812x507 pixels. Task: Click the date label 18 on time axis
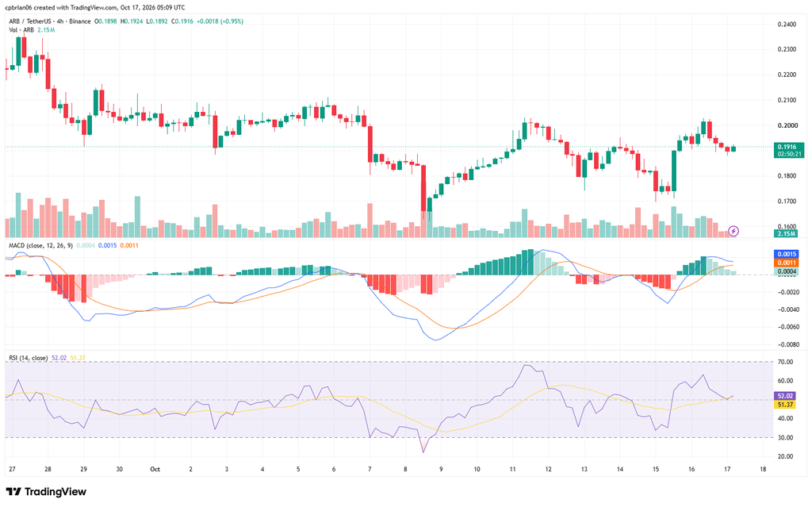[x=763, y=469]
